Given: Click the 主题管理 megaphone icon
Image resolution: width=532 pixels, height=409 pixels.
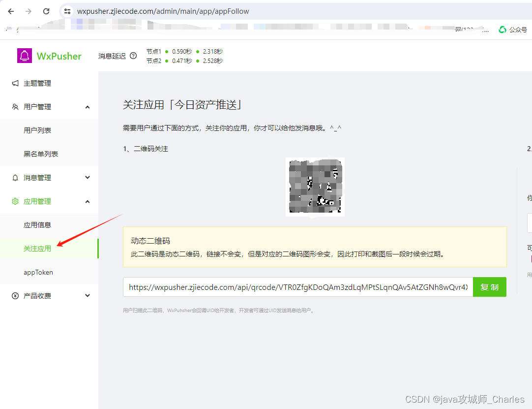Looking at the screenshot, I should [x=15, y=83].
